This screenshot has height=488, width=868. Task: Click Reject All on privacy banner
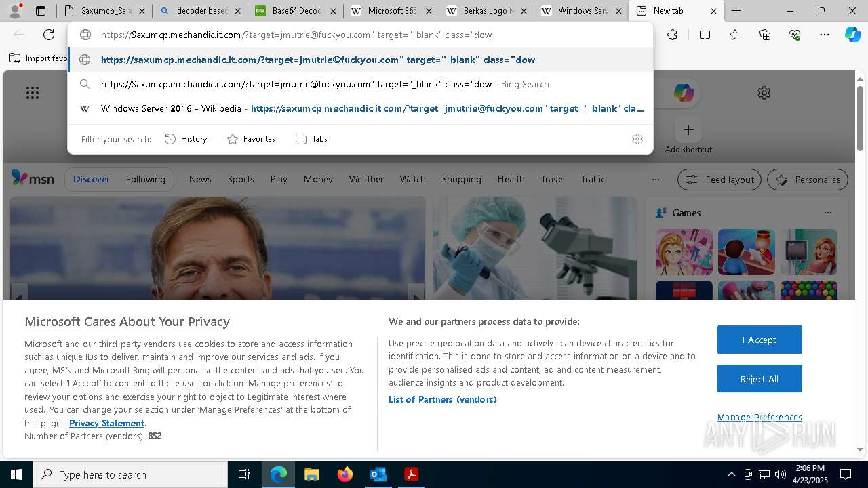coord(759,379)
